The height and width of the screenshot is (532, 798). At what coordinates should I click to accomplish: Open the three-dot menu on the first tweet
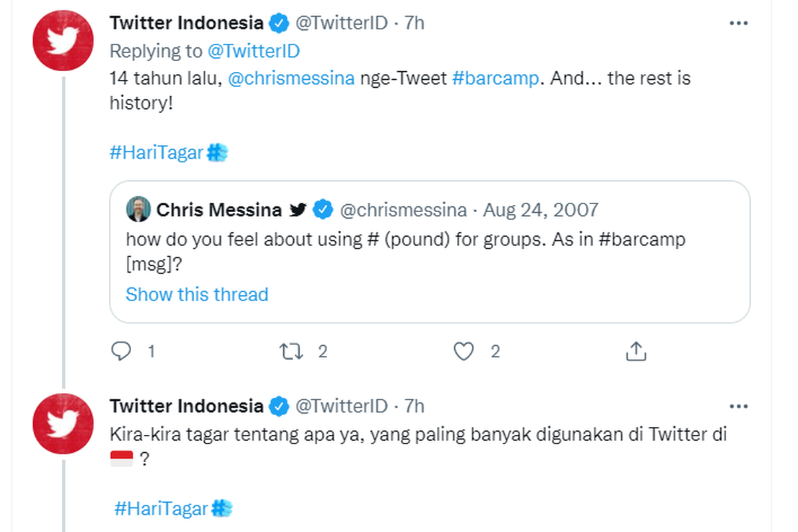(739, 23)
